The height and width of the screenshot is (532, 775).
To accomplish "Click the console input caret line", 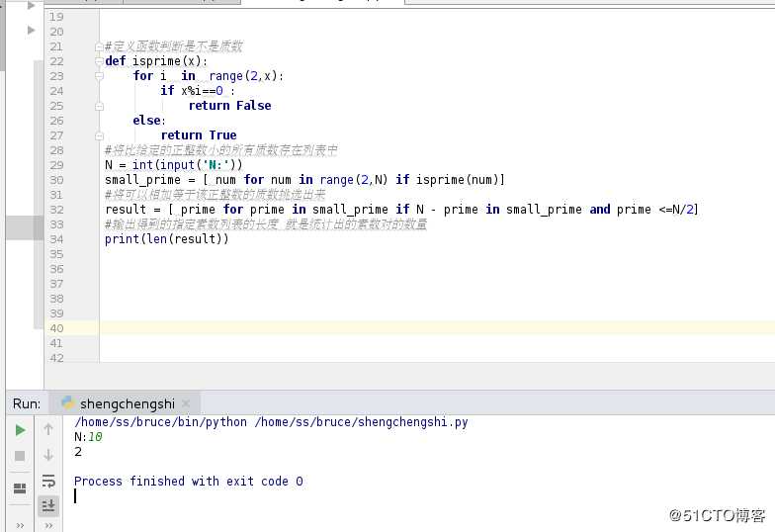I will click(x=75, y=496).
